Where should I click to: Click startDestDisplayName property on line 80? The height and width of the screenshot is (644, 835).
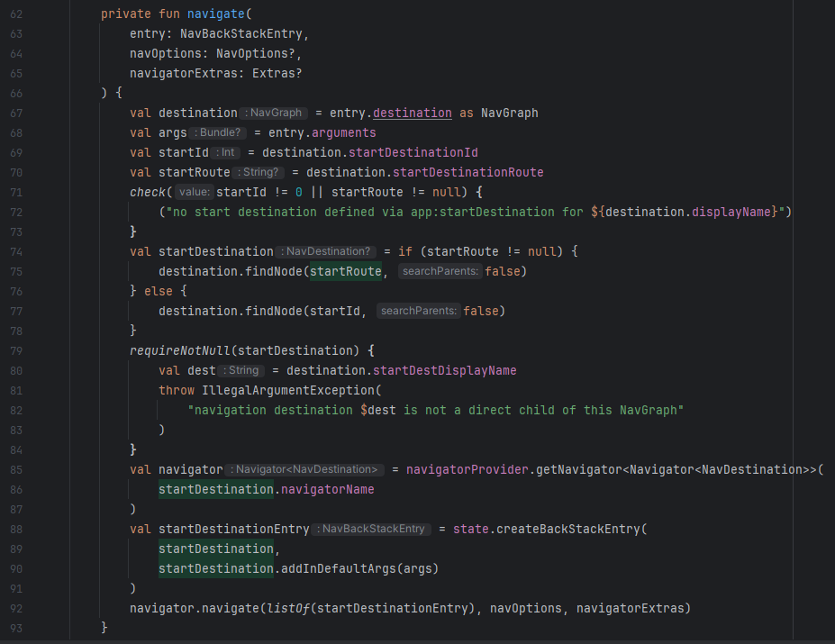(x=445, y=370)
